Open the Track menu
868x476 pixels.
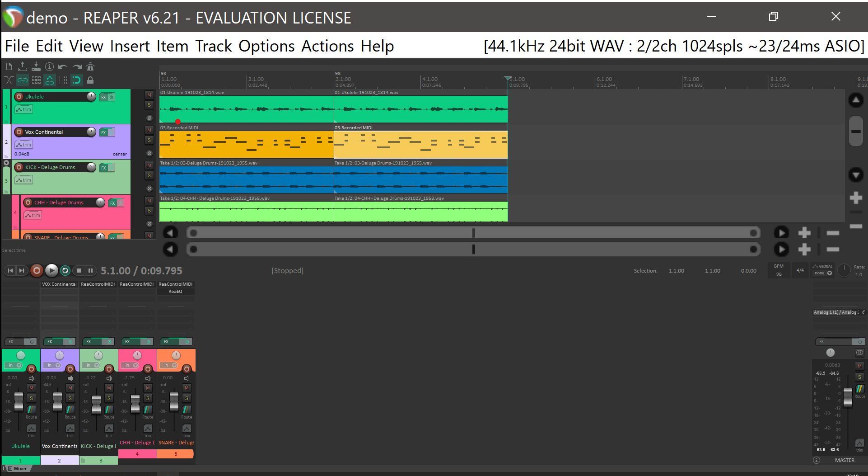click(214, 46)
